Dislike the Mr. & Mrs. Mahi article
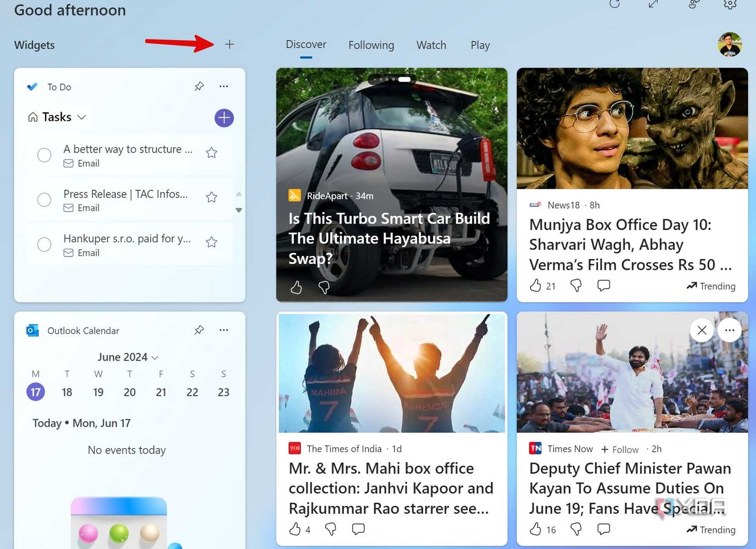 330,529
